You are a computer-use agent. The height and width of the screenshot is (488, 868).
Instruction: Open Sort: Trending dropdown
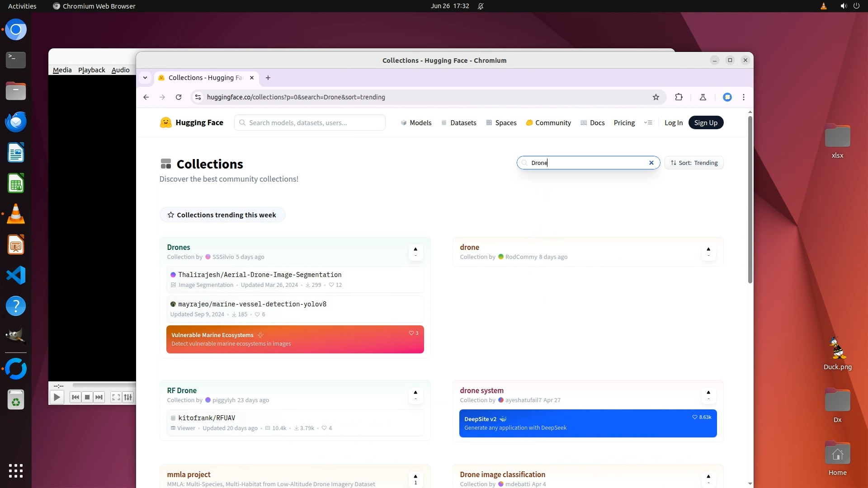[694, 163]
